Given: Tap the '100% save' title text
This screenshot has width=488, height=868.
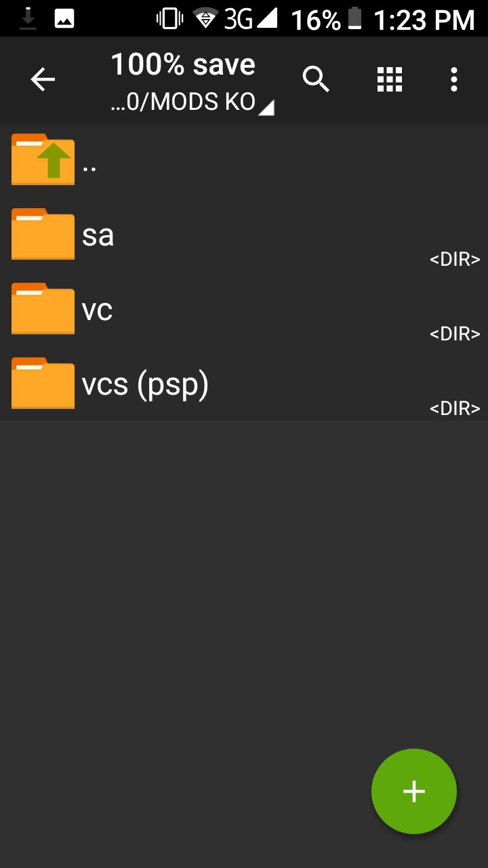Looking at the screenshot, I should (x=183, y=65).
